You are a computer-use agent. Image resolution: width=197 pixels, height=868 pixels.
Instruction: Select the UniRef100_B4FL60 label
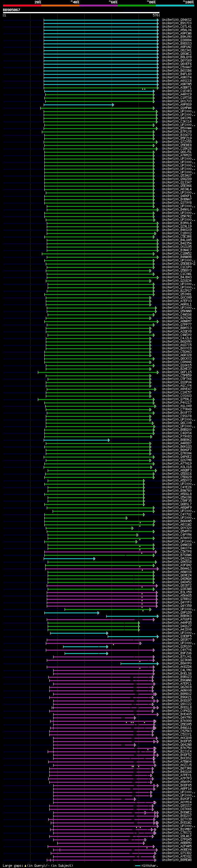(x=177, y=74)
